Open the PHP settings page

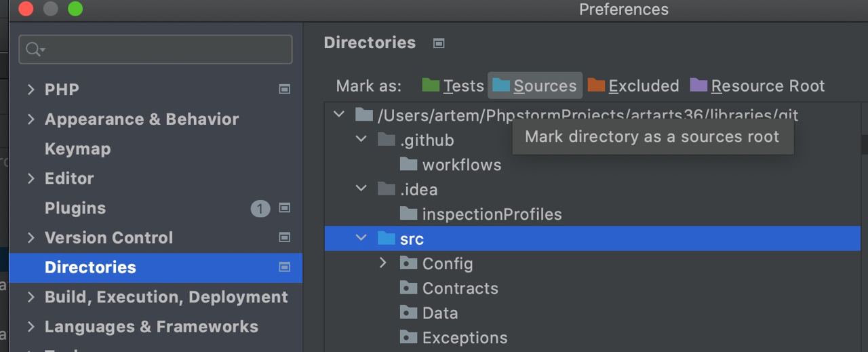tap(62, 90)
